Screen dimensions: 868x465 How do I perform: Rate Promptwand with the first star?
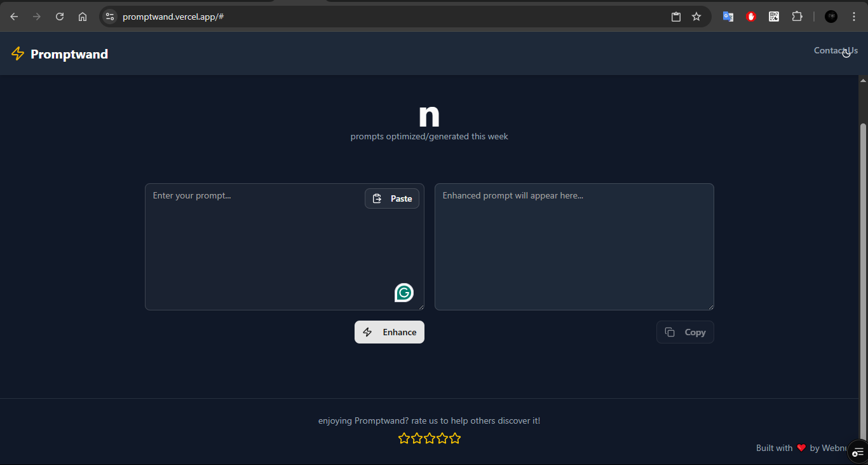tap(404, 438)
